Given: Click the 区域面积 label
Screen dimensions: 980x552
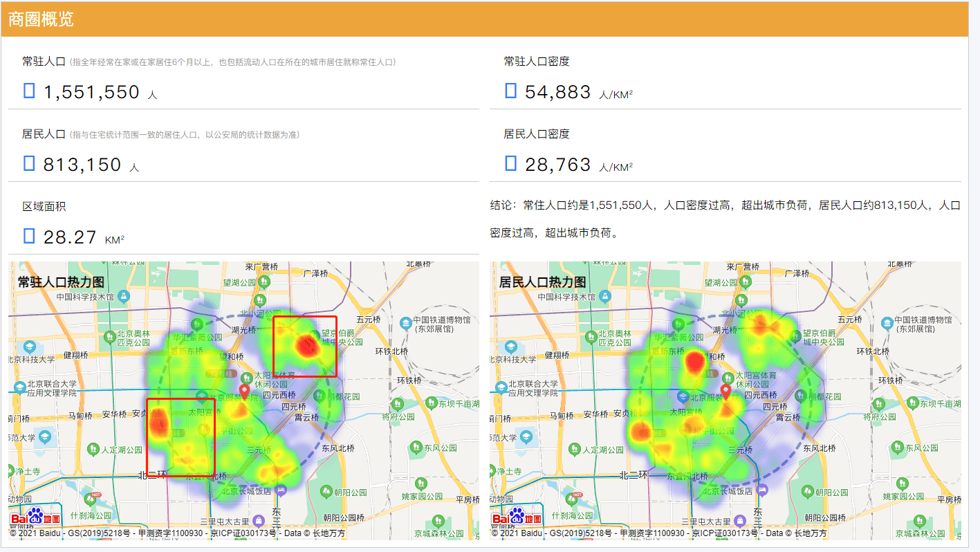Looking at the screenshot, I should pos(44,207).
